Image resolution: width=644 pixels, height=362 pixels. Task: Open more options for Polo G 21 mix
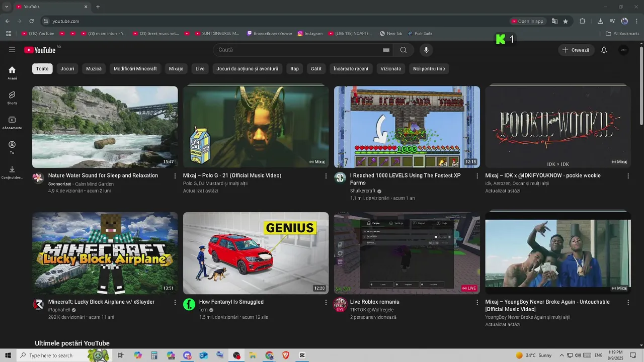(326, 176)
